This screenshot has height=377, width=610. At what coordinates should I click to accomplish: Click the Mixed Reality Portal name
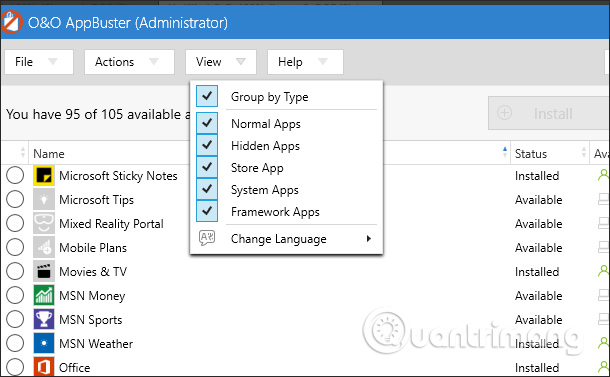coord(111,224)
